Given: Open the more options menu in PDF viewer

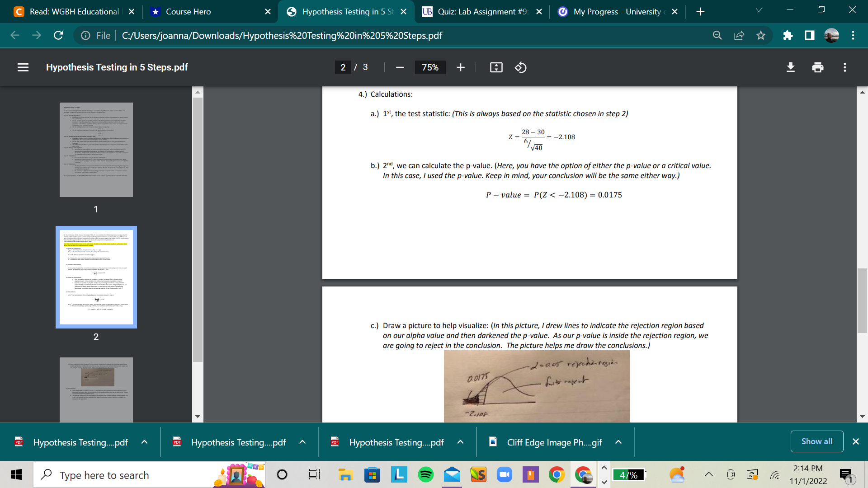Looking at the screenshot, I should point(844,67).
